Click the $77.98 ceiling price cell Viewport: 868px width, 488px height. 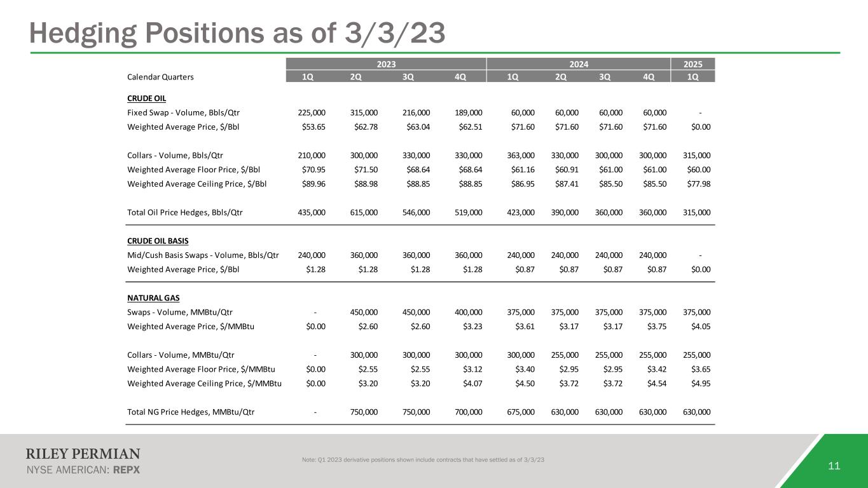pos(698,184)
